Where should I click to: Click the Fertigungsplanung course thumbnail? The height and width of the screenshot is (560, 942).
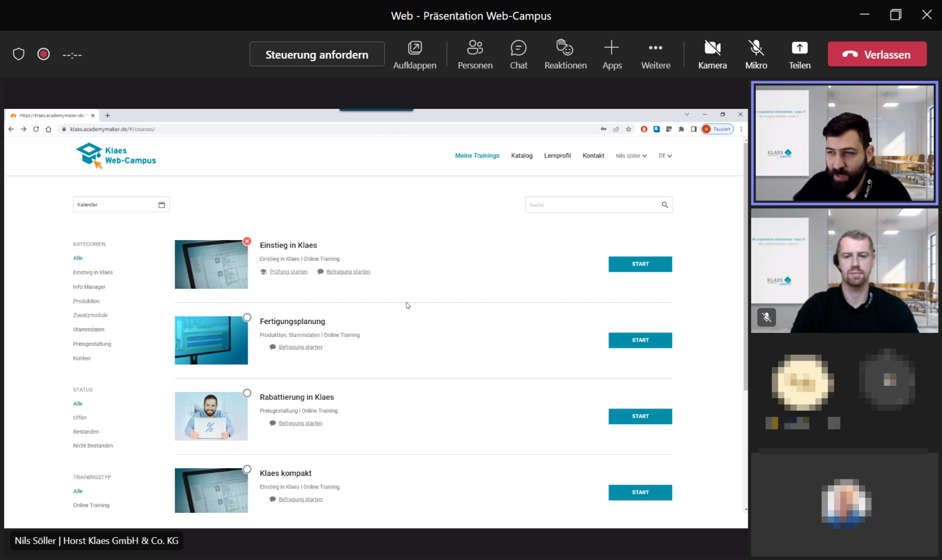211,341
